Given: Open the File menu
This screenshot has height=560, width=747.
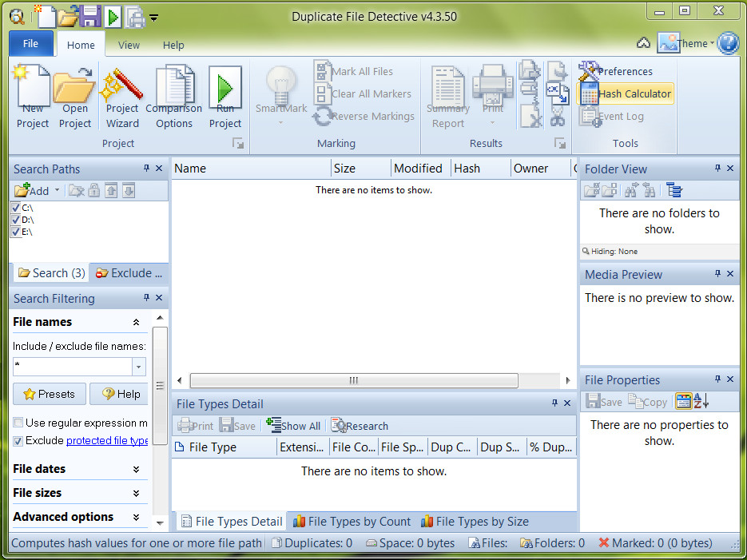Looking at the screenshot, I should [x=30, y=43].
